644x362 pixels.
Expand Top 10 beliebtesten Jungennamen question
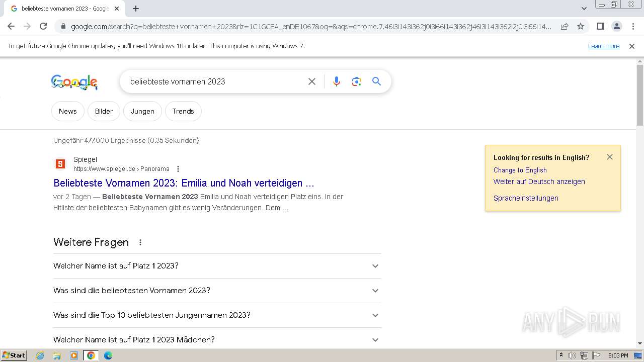pyautogui.click(x=217, y=315)
